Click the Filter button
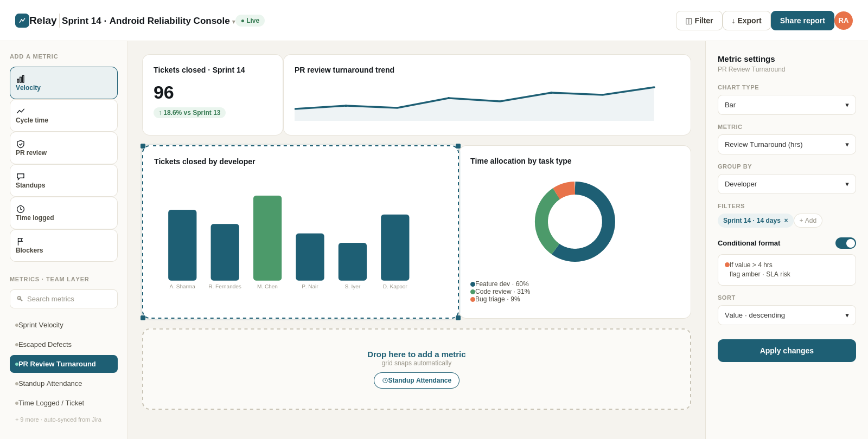Image resolution: width=868 pixels, height=439 pixels. [x=699, y=21]
